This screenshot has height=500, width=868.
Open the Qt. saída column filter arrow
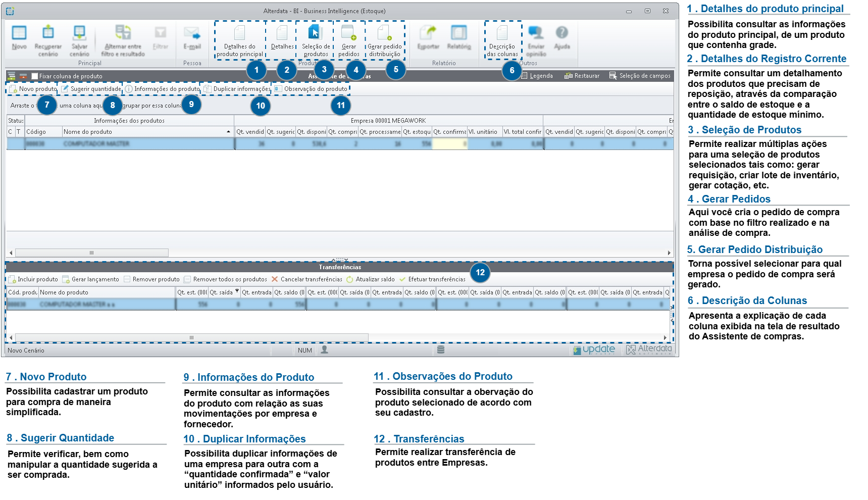click(x=237, y=291)
